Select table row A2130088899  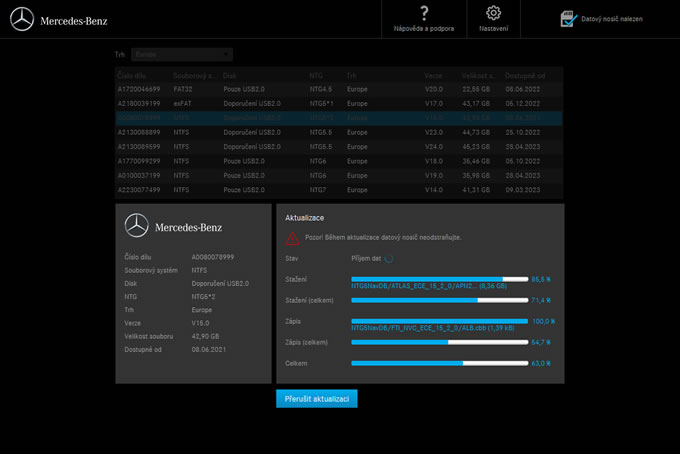tap(339, 132)
